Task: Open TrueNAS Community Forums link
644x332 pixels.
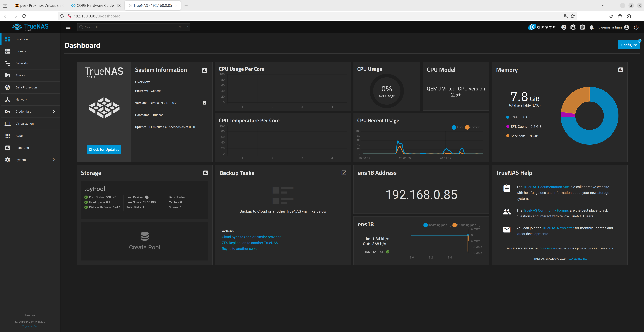Action: click(x=546, y=210)
